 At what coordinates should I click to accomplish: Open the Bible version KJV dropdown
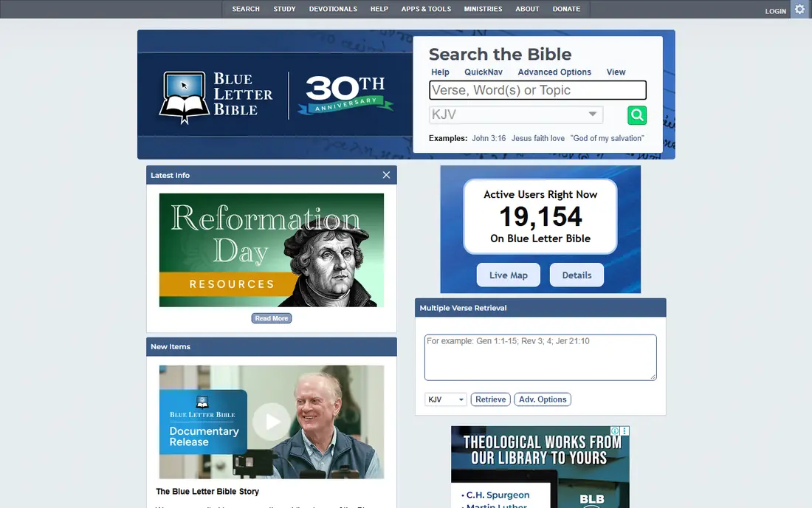(x=516, y=114)
